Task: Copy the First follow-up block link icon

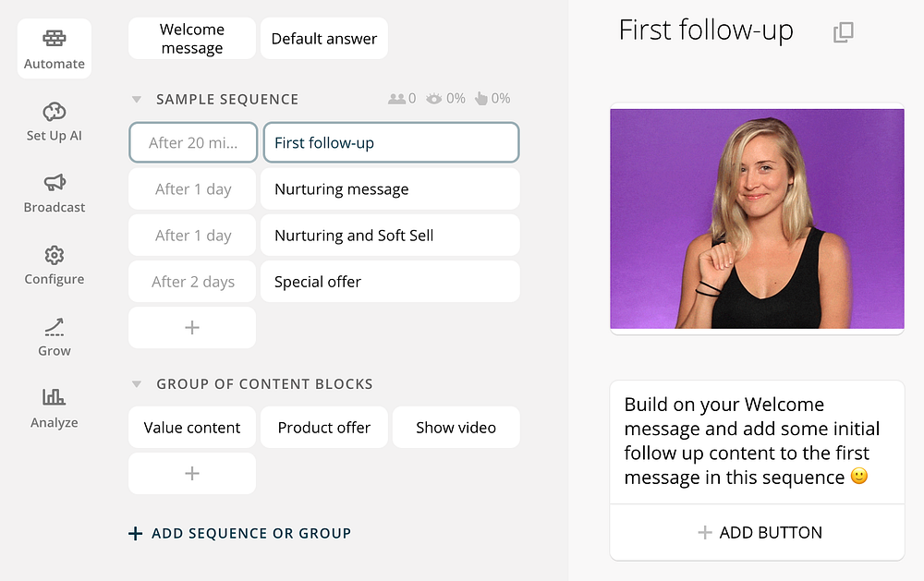Action: [844, 31]
